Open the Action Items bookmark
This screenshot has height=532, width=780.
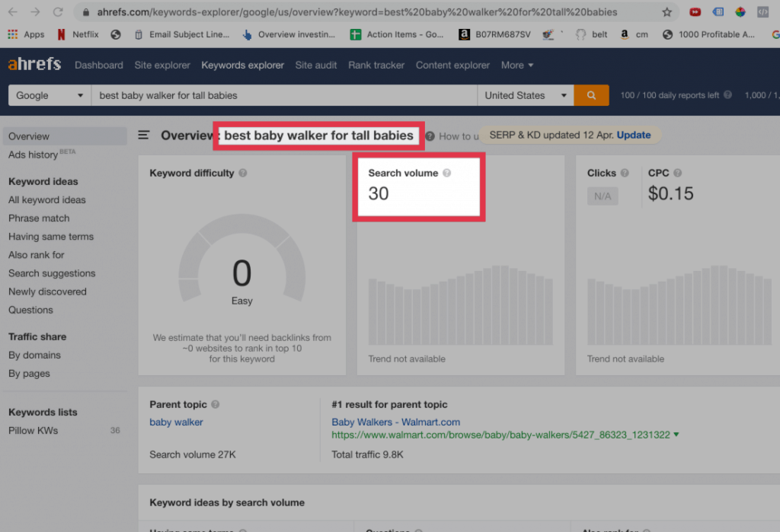click(x=396, y=34)
